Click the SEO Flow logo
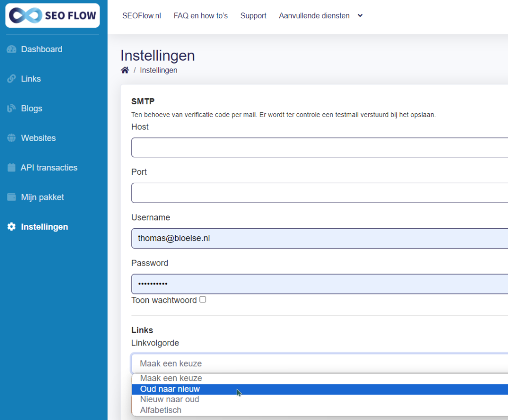 53,15
